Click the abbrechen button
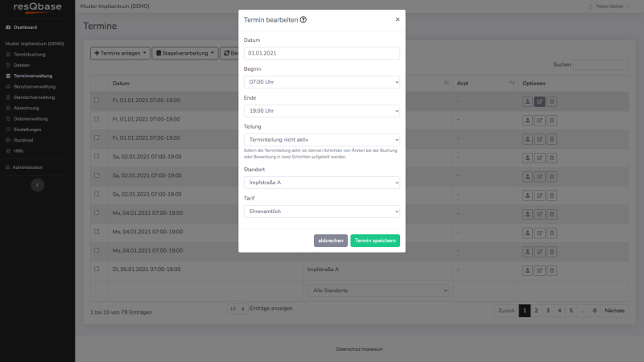The image size is (644, 362). [331, 241]
